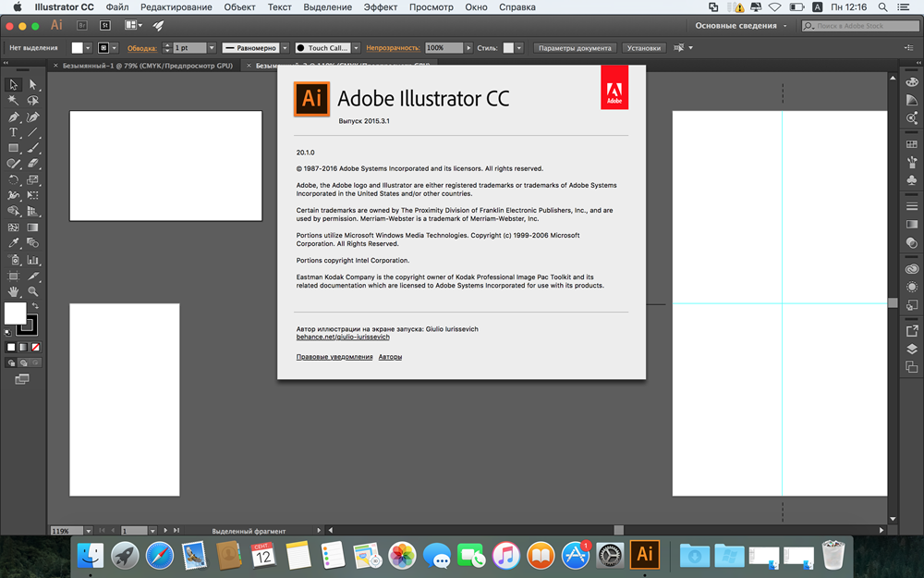The height and width of the screenshot is (578, 924).
Task: Select the Type tool
Action: pos(13,132)
